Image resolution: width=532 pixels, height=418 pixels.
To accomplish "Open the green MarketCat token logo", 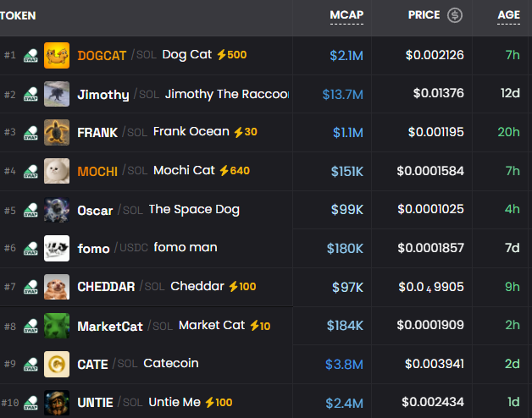I will click(x=57, y=326).
